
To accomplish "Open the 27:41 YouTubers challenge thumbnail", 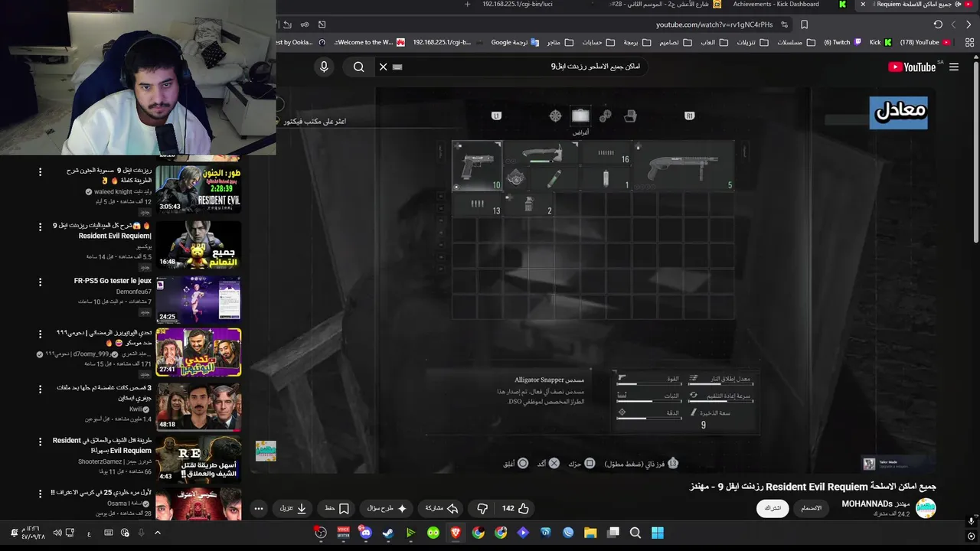I will pyautogui.click(x=198, y=353).
